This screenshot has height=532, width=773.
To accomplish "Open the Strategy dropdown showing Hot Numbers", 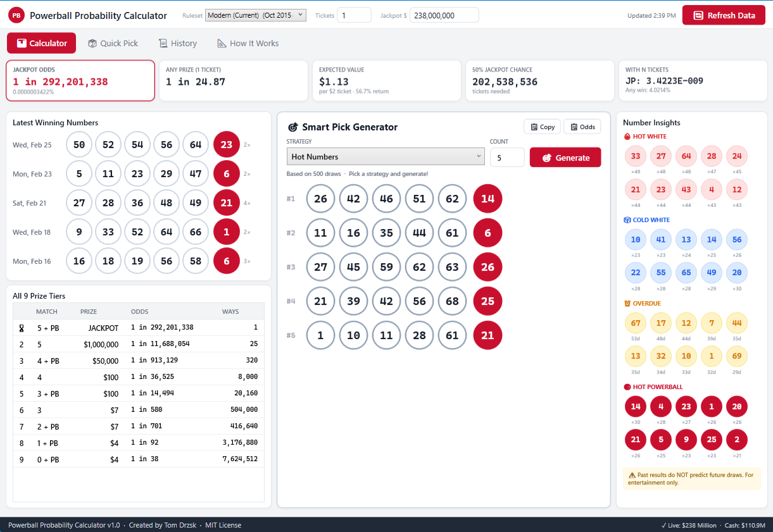I will click(386, 156).
